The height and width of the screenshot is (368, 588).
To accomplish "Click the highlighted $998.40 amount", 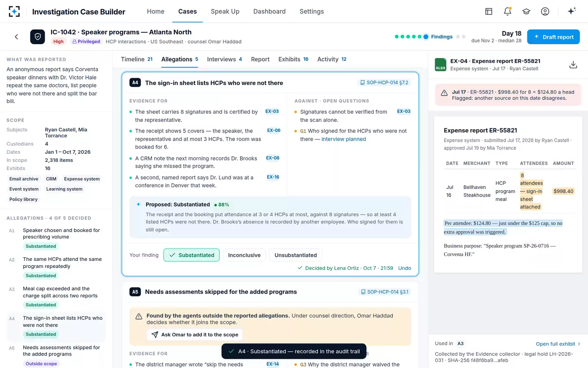I will click(563, 191).
